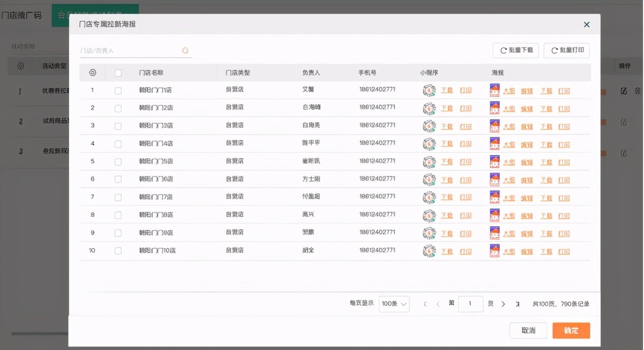The width and height of the screenshot is (644, 350).
Task: Click the mini-program 打印 link in row 2
Action: [x=466, y=109]
